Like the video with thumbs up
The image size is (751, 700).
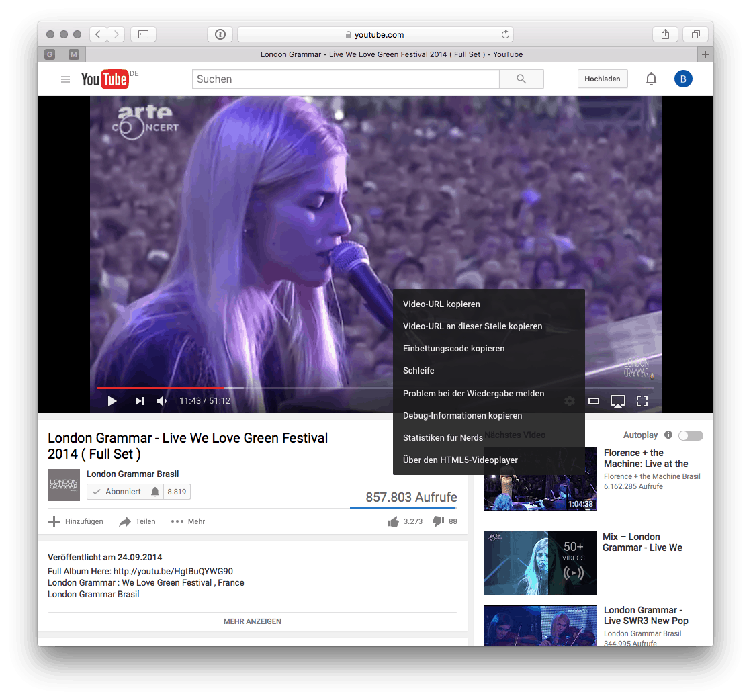click(393, 521)
